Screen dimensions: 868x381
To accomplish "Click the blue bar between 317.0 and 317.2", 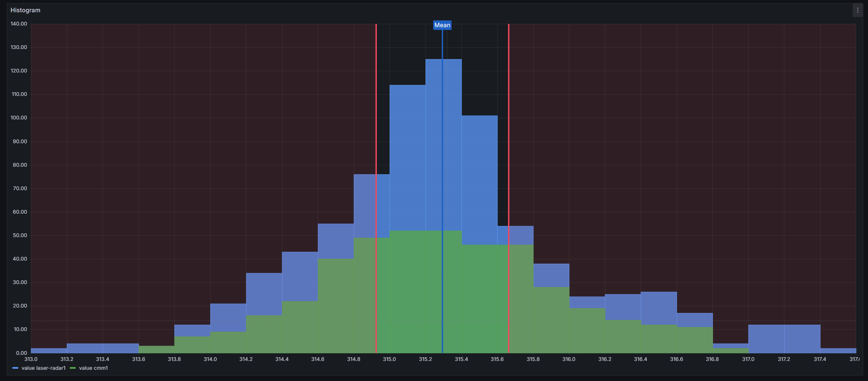I will 766,338.
